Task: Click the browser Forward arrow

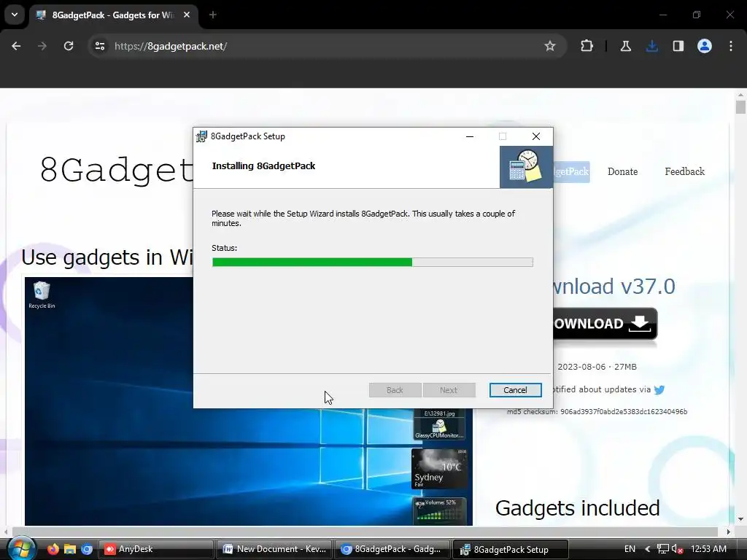Action: tap(42, 46)
